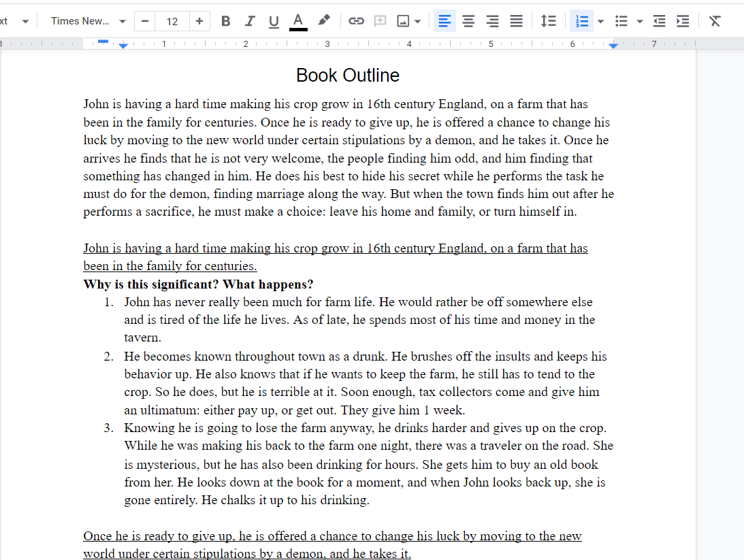Click the font size input field
744x560 pixels.
pos(172,21)
